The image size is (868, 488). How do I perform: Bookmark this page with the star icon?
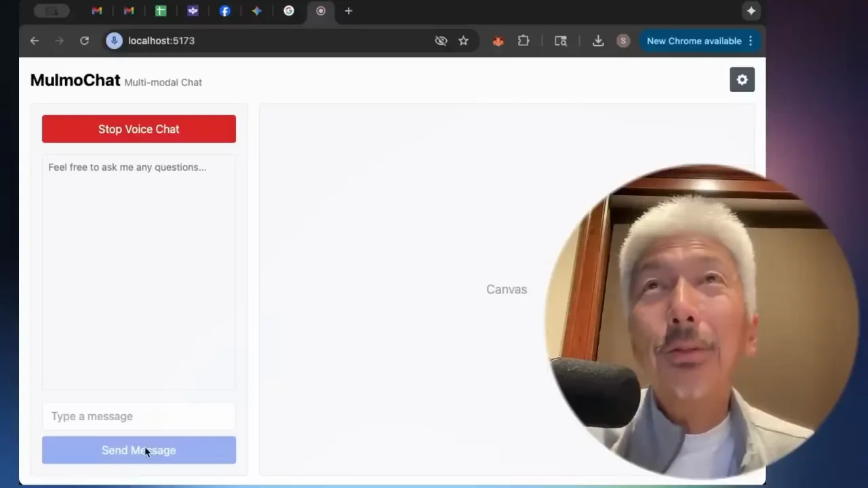coord(463,41)
